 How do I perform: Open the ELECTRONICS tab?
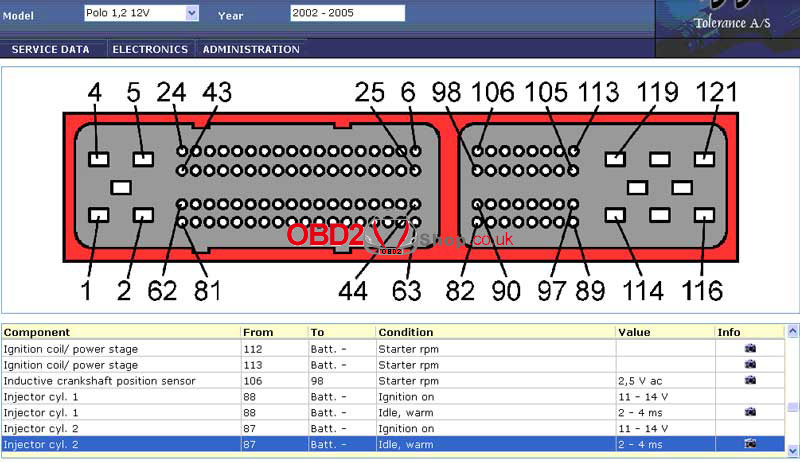click(150, 49)
